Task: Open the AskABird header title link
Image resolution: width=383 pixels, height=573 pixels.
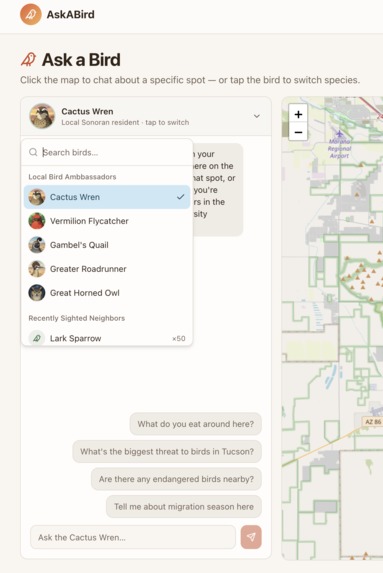Action: coord(71,15)
